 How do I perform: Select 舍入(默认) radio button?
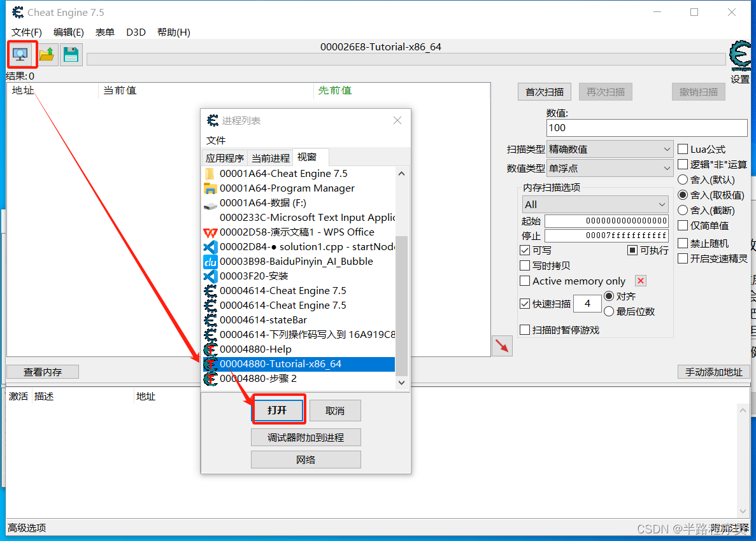point(683,179)
